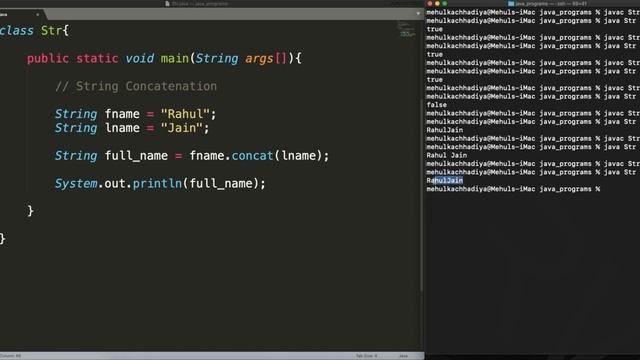
Task: Click the column indicator in the status bar
Action: pyautogui.click(x=11, y=356)
